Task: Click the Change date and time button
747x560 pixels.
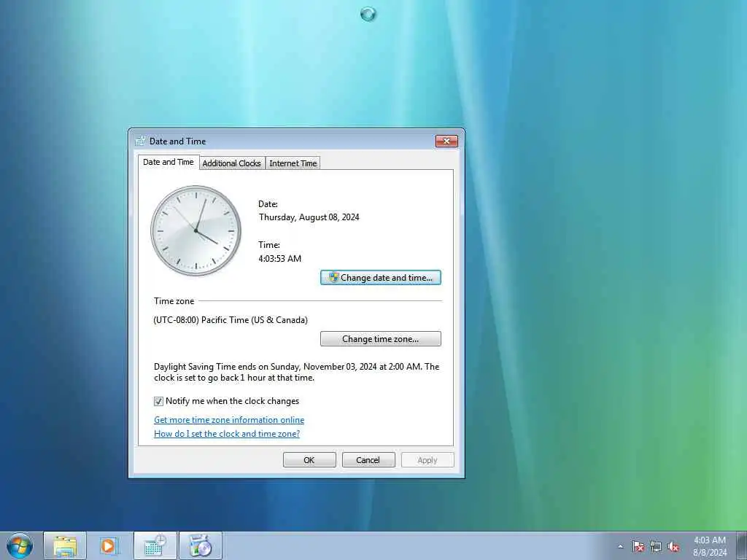Action: pyautogui.click(x=381, y=278)
